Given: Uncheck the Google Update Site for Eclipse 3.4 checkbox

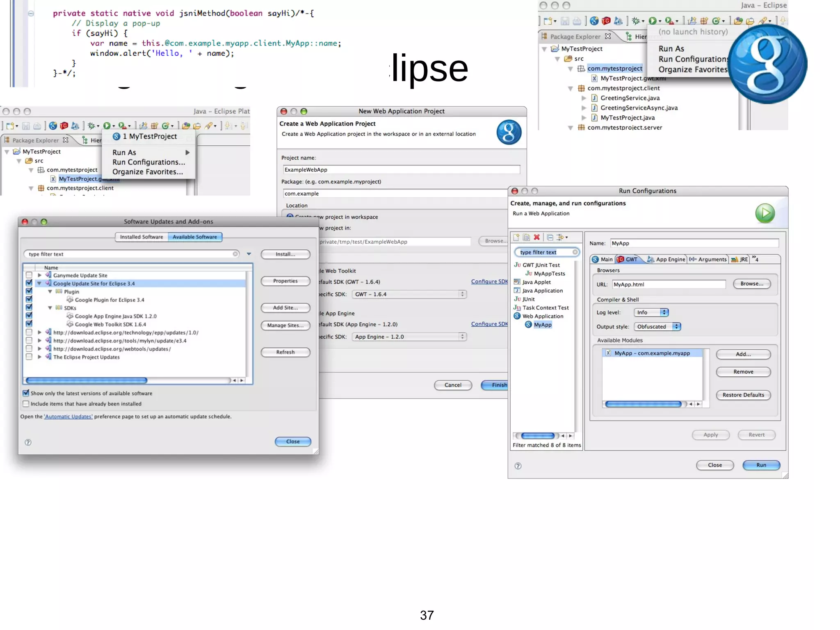Looking at the screenshot, I should click(x=29, y=283).
